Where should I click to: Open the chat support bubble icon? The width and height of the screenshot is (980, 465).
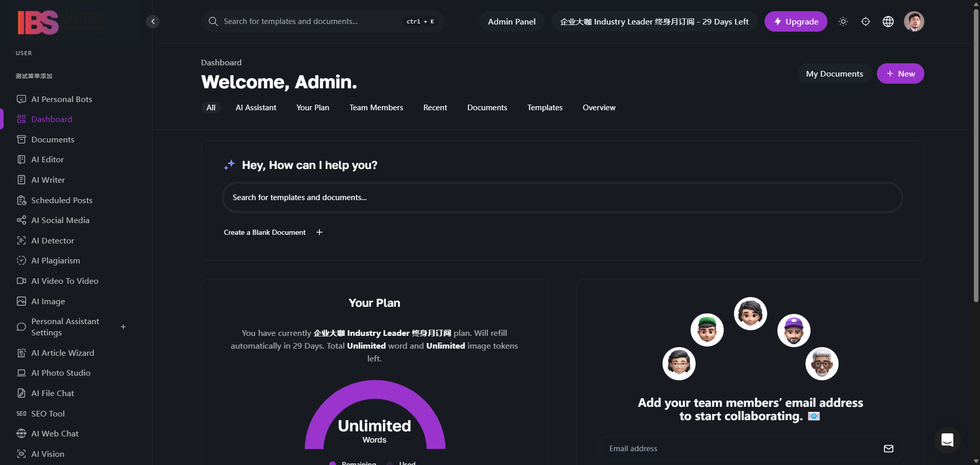click(947, 439)
